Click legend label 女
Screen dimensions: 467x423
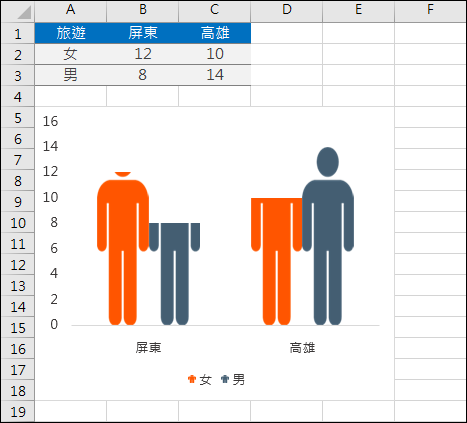click(205, 380)
